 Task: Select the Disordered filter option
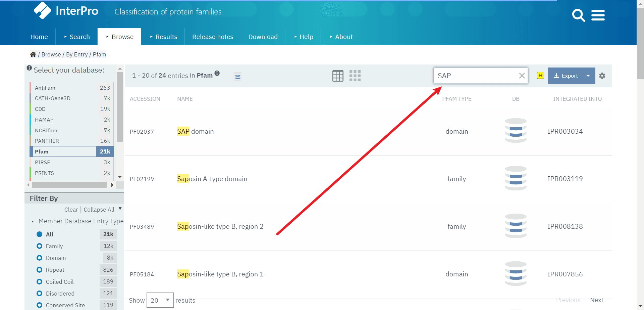tap(40, 293)
